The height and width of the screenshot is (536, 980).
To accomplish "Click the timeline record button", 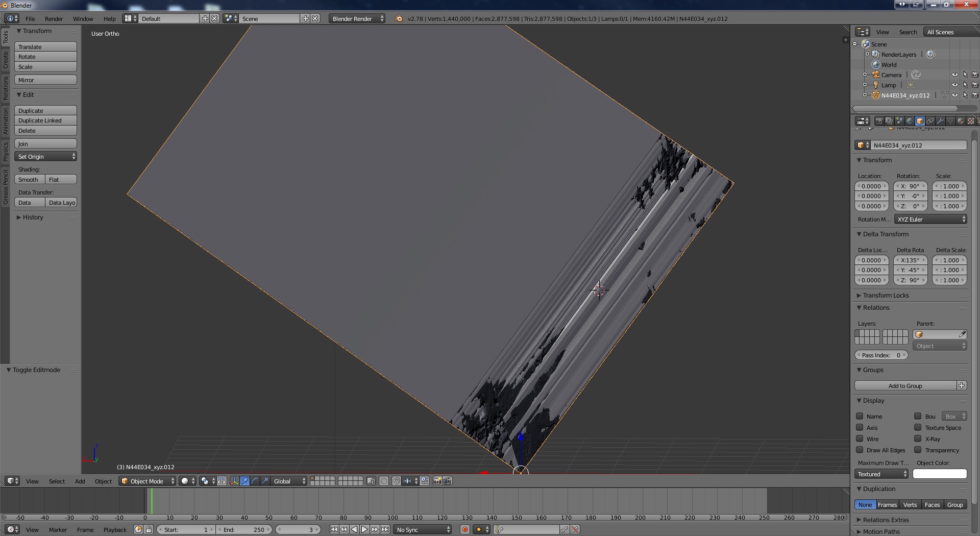I will [464, 530].
